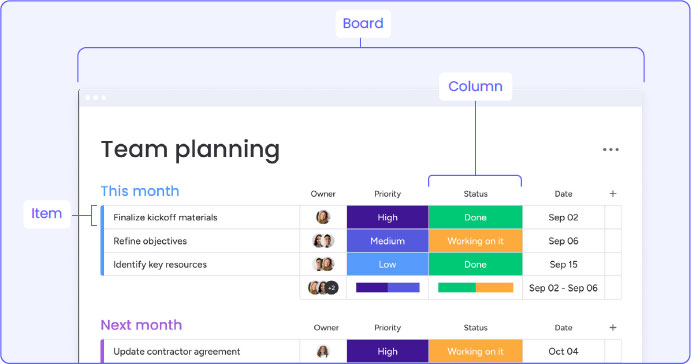Click owner avatar for Finalize kickoff materials
Image resolution: width=691 pixels, height=364 pixels.
click(x=323, y=217)
